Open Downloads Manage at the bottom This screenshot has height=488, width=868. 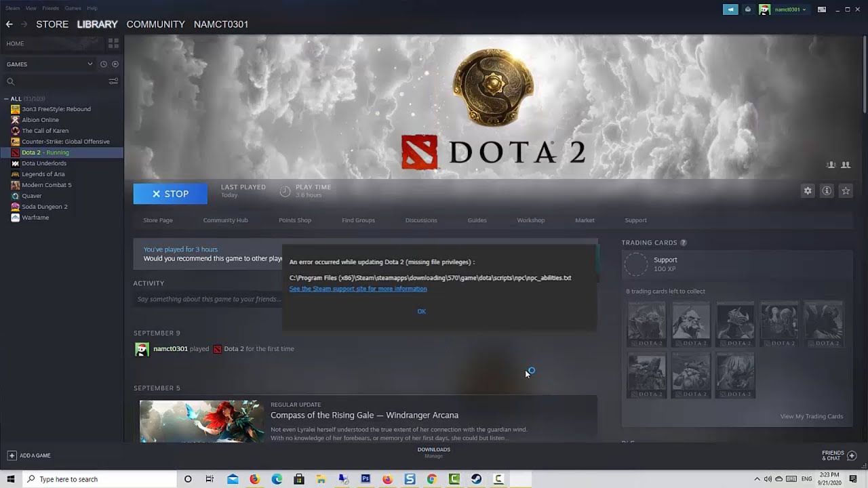[433, 453]
